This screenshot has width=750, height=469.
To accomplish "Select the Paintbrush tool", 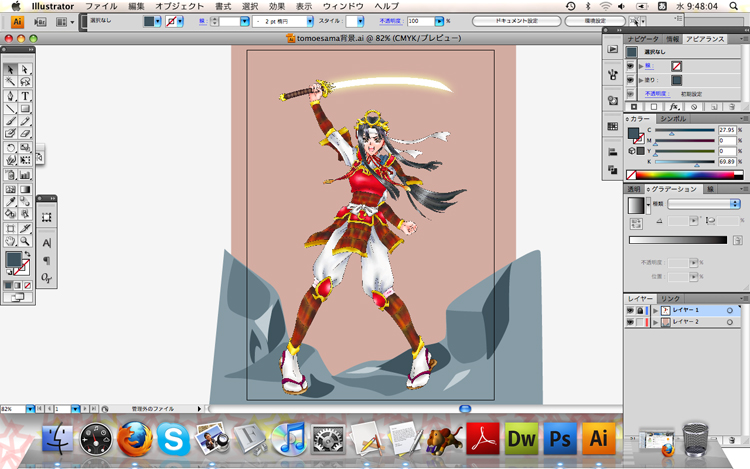I will [x=11, y=121].
